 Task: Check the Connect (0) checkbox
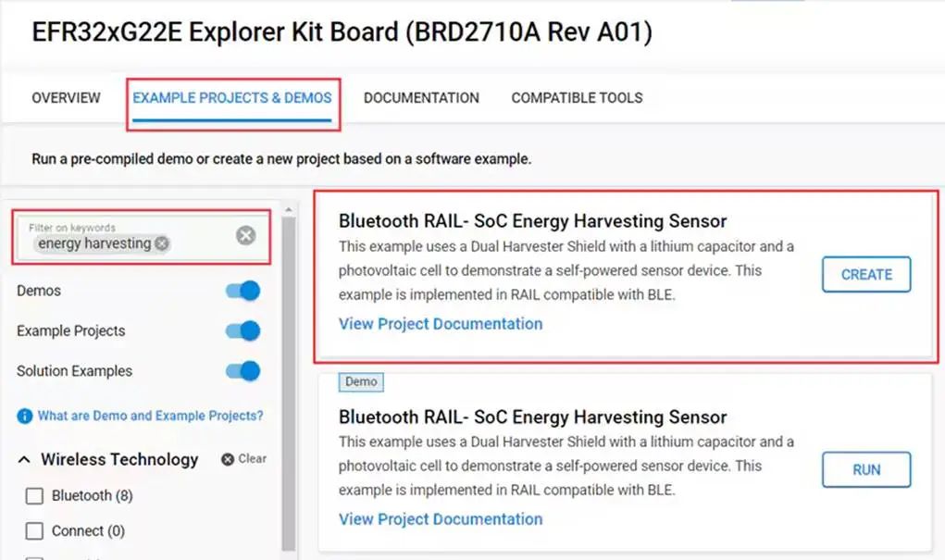coord(34,531)
